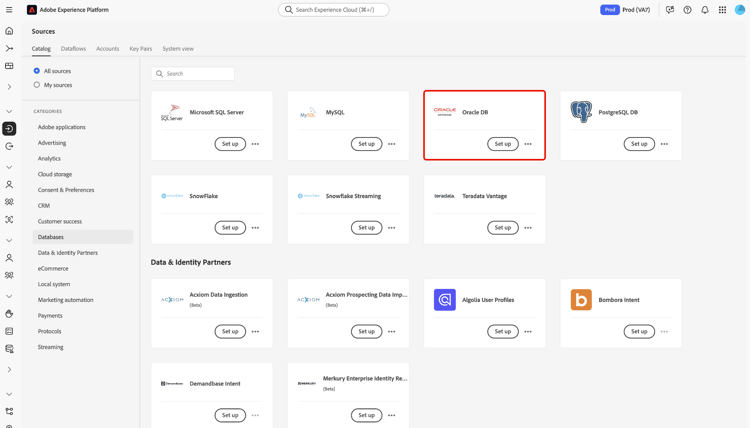The image size is (750, 428).
Task: Select the CRM category
Action: tap(44, 206)
